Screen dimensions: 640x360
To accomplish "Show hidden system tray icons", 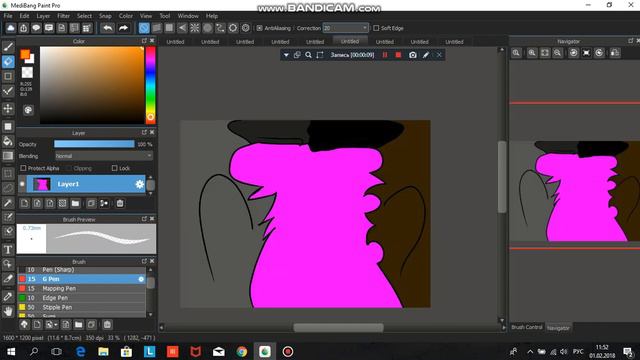I will coord(530,351).
